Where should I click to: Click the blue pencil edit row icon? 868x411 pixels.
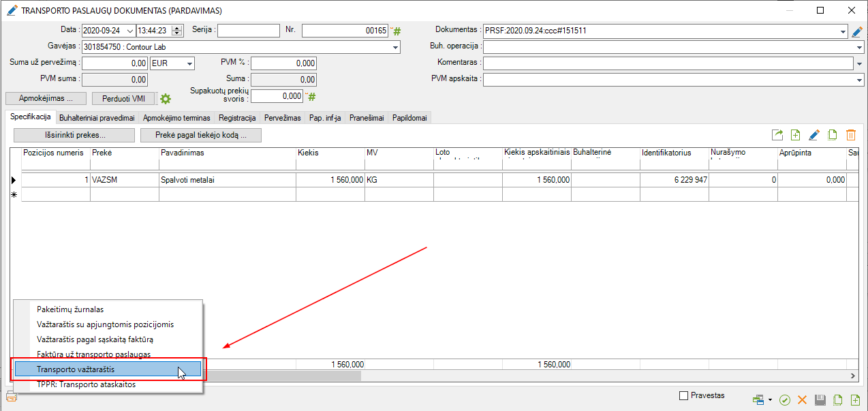point(813,135)
